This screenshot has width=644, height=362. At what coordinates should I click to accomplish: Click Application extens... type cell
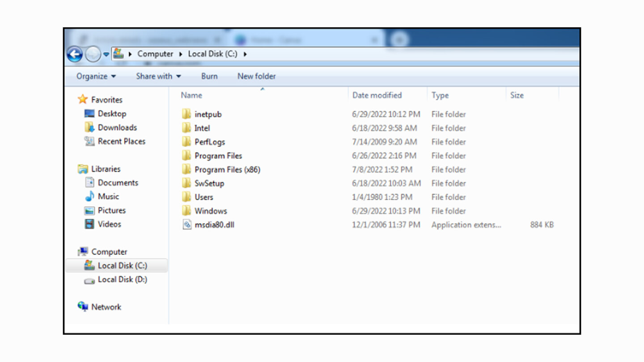point(466,225)
